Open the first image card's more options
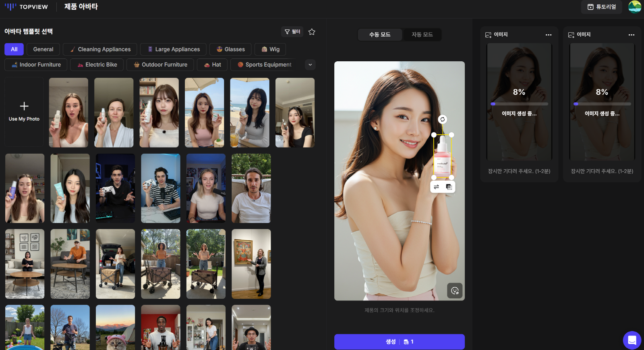Viewport: 644px width, 350px height. pyautogui.click(x=549, y=35)
